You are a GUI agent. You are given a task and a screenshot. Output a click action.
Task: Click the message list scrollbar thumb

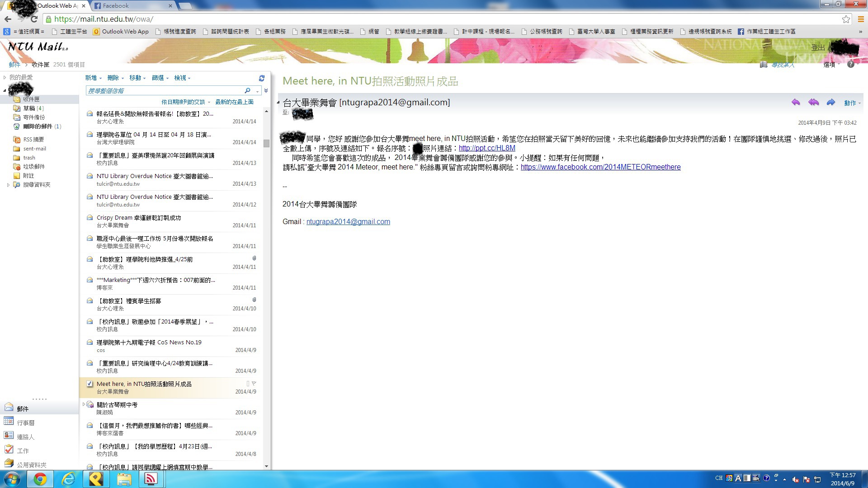[266, 143]
